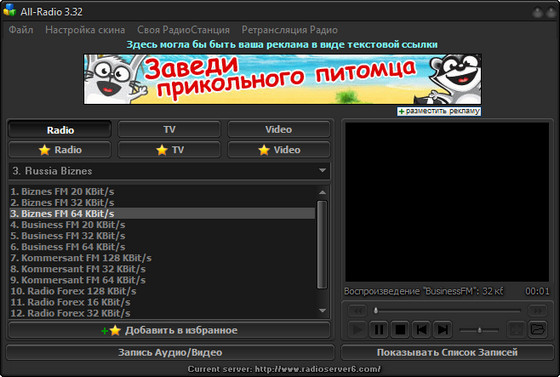Click 'Запись Аудио/Видео' record button
This screenshot has height=377, width=560.
[170, 352]
